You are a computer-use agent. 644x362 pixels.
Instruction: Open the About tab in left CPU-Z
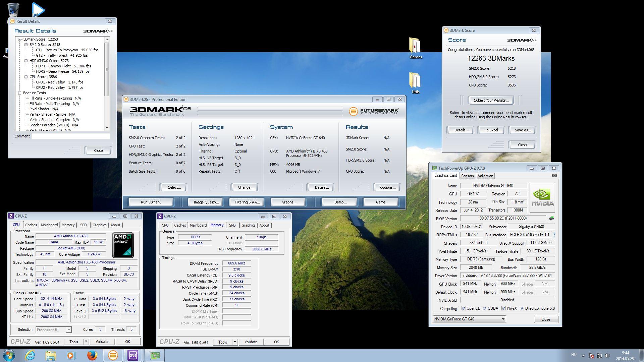(115, 225)
